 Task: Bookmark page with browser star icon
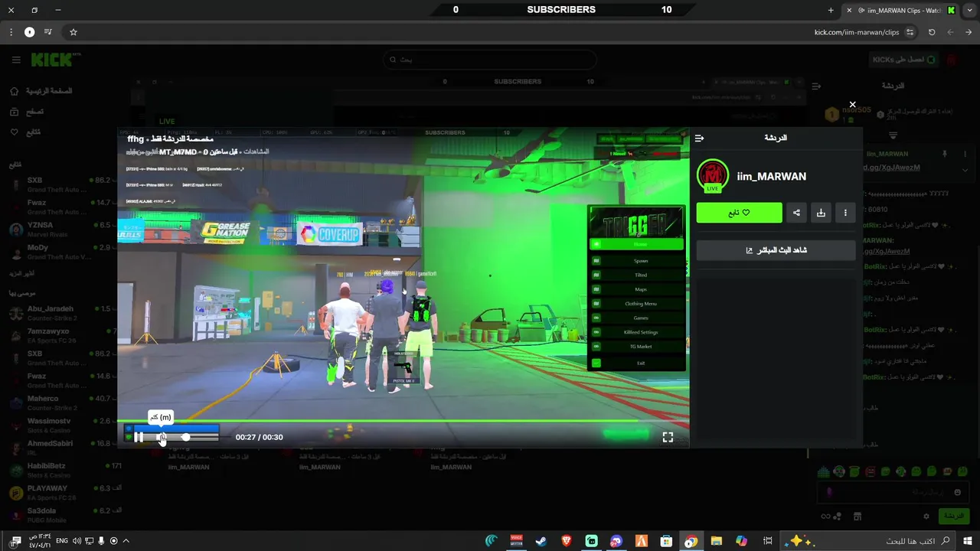(x=73, y=32)
